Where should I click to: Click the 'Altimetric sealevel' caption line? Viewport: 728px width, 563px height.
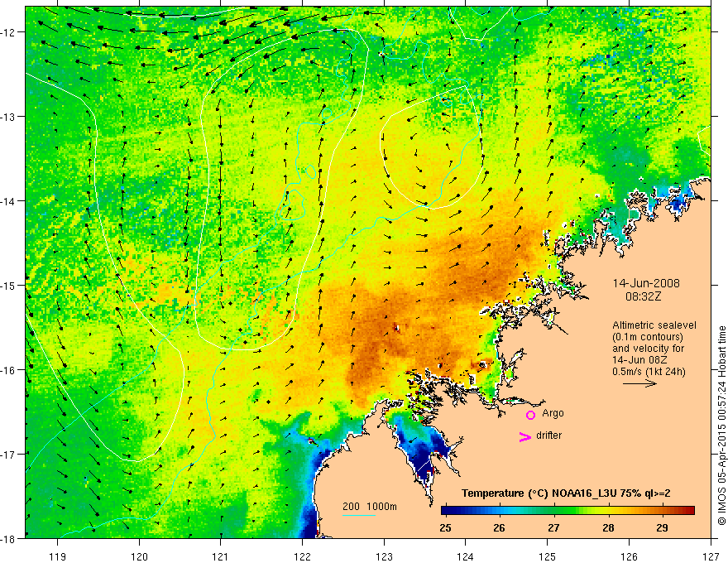coord(654,325)
